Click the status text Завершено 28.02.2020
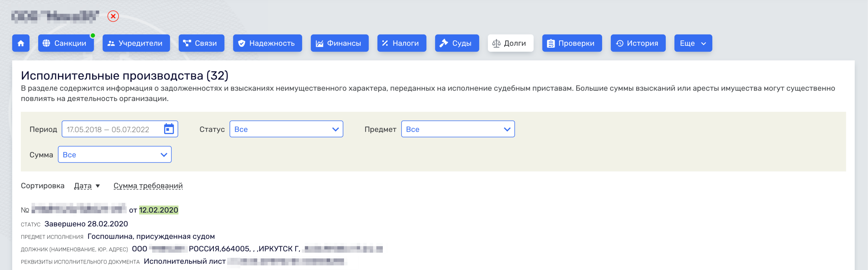The height and width of the screenshot is (270, 868). point(86,224)
